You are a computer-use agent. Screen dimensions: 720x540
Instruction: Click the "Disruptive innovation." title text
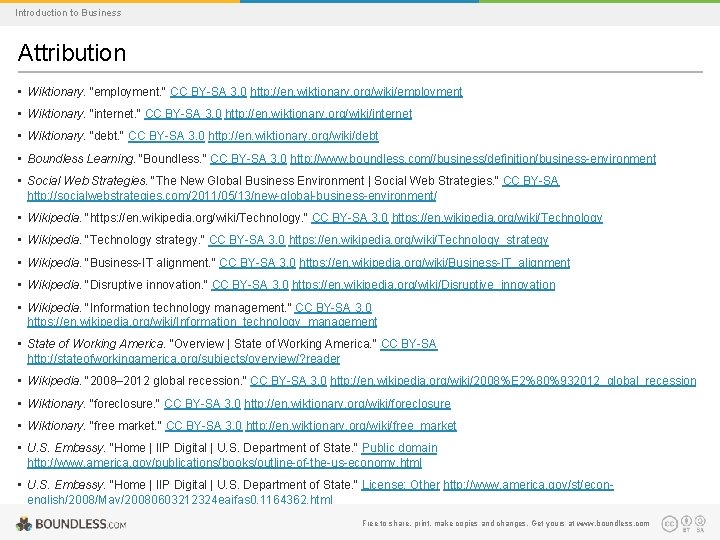[x=146, y=285]
